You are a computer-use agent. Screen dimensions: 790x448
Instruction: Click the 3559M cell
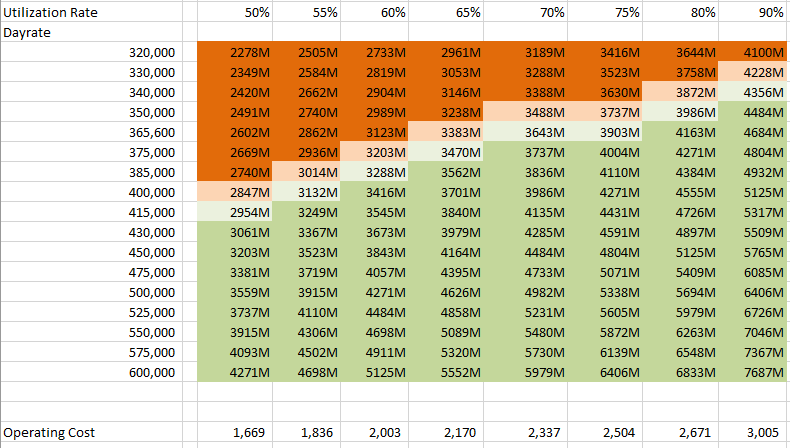pos(235,292)
